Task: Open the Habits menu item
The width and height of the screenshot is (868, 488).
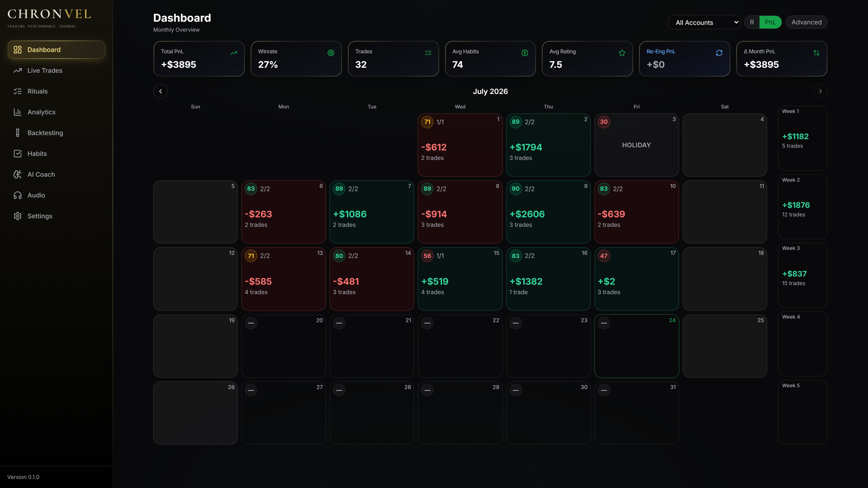Action: (x=56, y=154)
